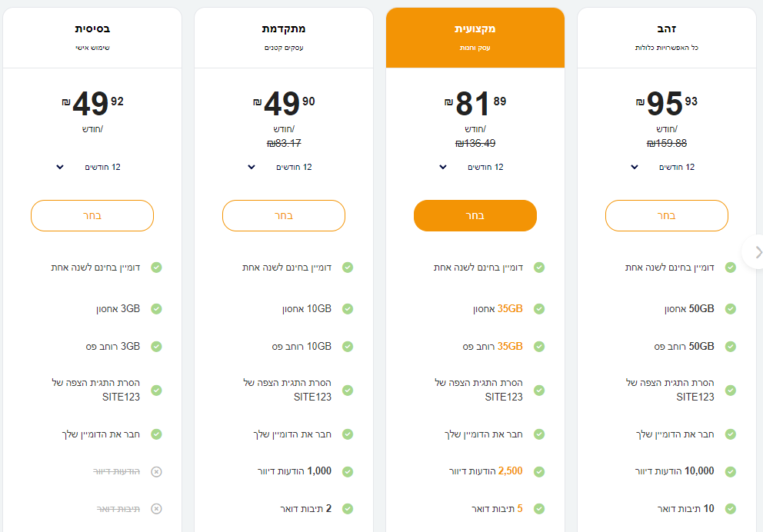Viewport: 763px width, 532px height.
Task: Click the grey X icon beside הודעות דיוור
Action: 156,471
